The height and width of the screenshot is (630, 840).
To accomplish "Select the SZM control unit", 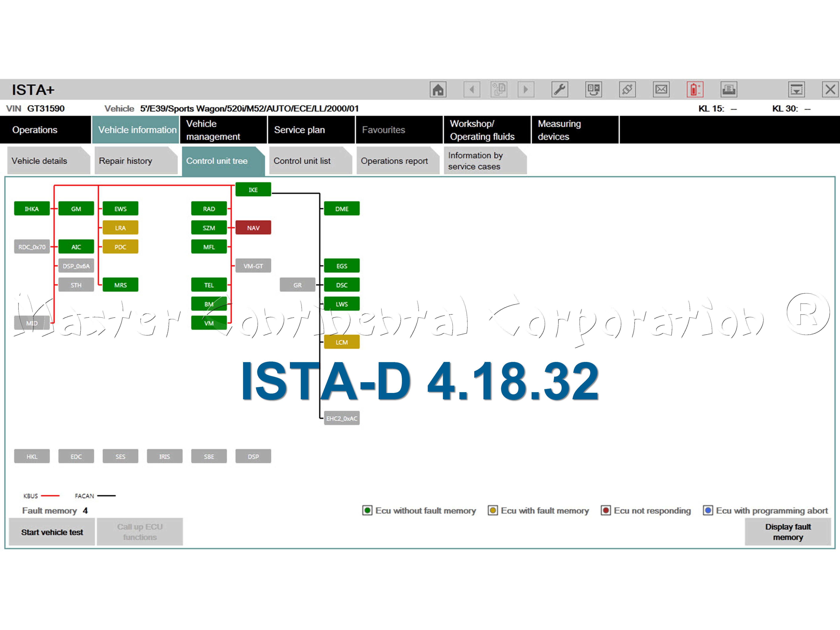I will 209,227.
